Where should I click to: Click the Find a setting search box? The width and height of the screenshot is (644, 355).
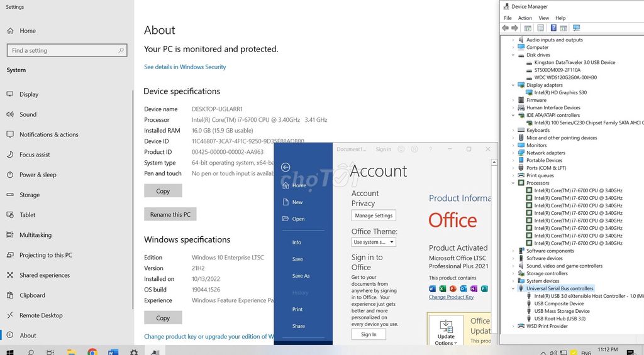[67, 50]
